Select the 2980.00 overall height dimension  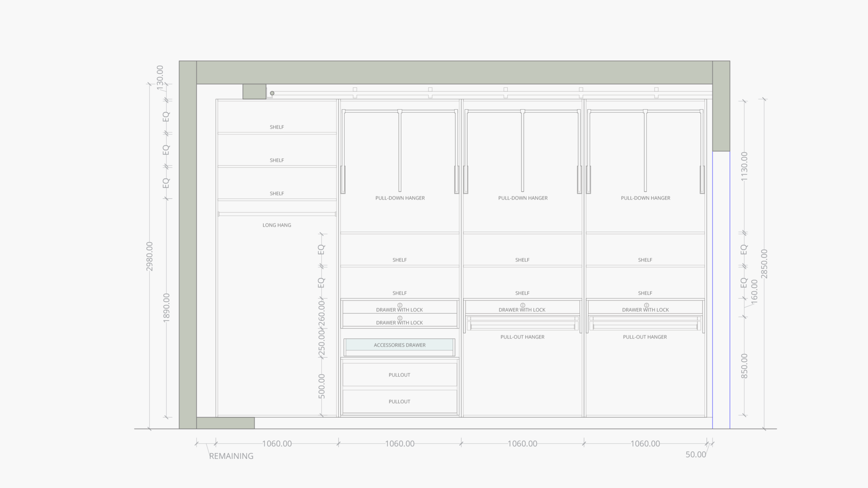(x=149, y=256)
